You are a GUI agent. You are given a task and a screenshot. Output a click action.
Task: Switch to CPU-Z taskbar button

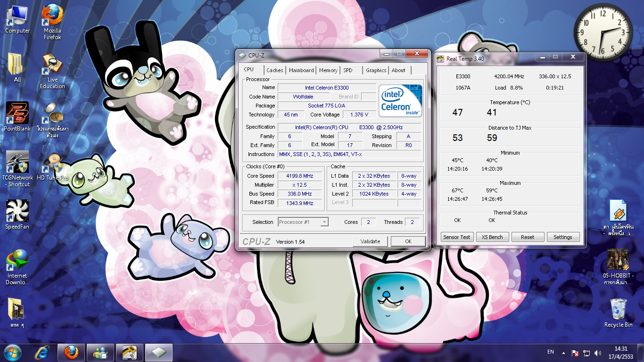159,353
